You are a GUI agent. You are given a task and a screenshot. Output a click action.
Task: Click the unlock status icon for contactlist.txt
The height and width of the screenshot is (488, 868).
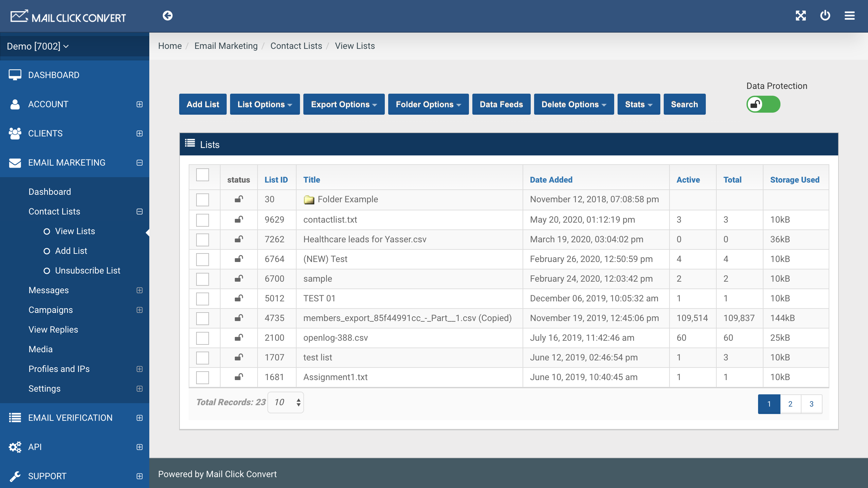239,220
